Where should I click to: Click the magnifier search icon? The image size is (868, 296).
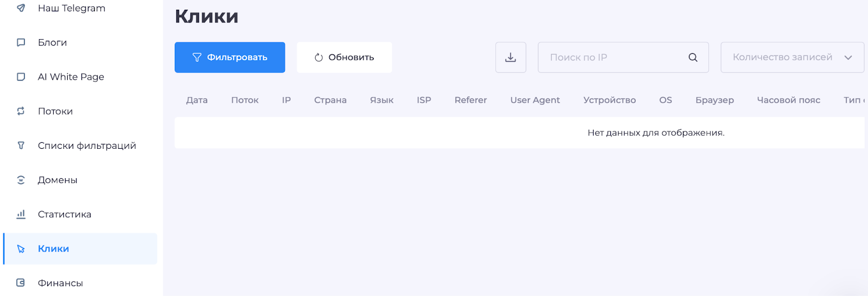pyautogui.click(x=693, y=58)
